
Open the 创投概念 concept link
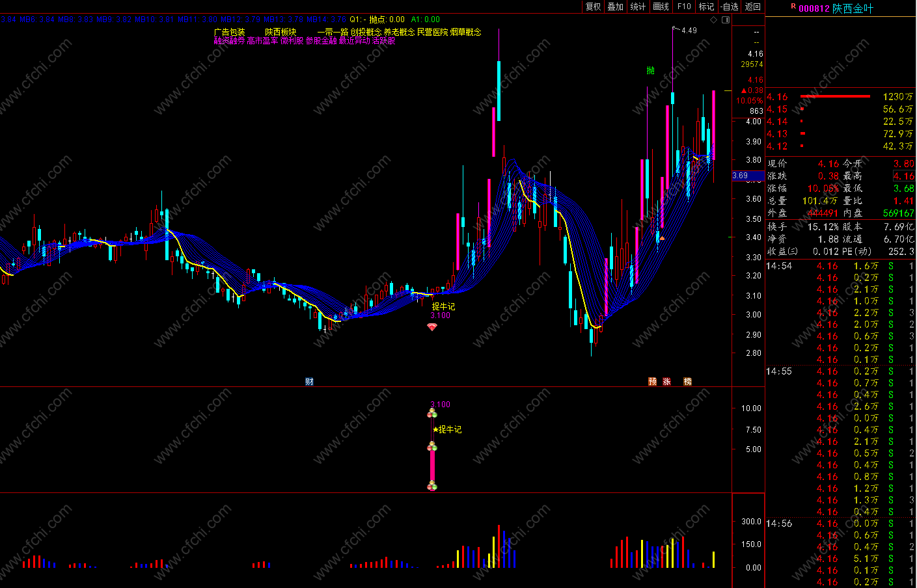(366, 32)
